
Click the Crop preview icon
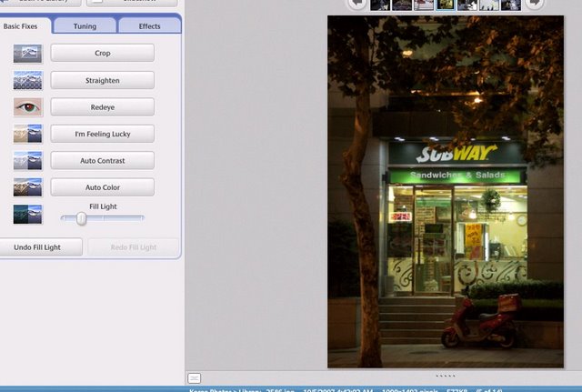coord(28,54)
